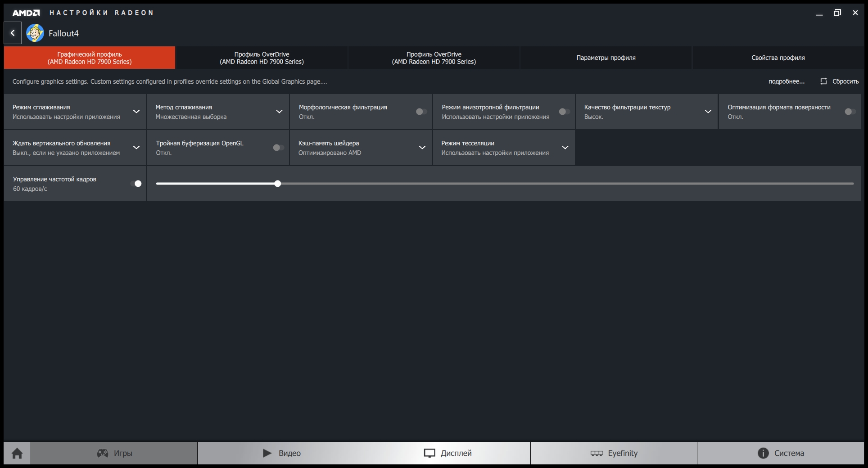The height and width of the screenshot is (468, 868).
Task: Switch to the Свойства профиля tab
Action: coord(778,58)
